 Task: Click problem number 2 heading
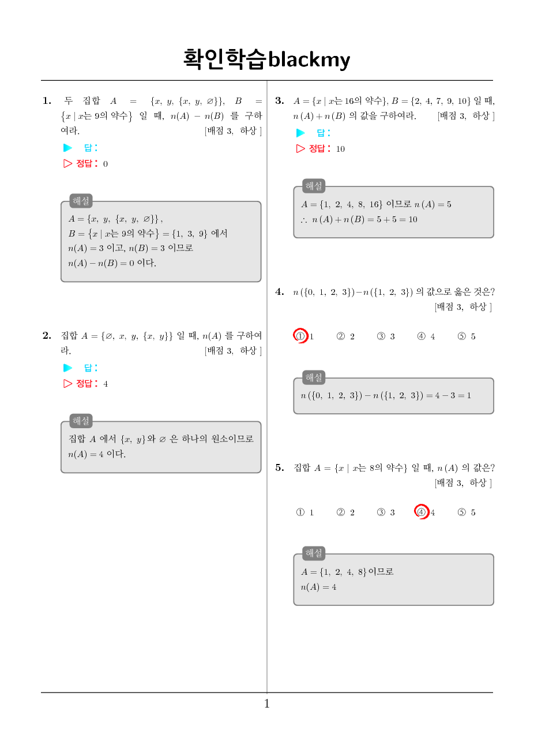pos(47,336)
